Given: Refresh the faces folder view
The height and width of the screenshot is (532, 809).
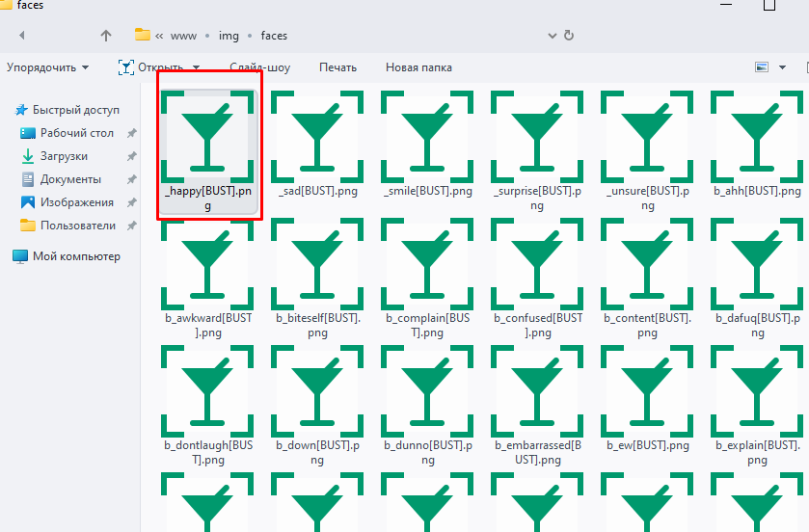Looking at the screenshot, I should (569, 35).
